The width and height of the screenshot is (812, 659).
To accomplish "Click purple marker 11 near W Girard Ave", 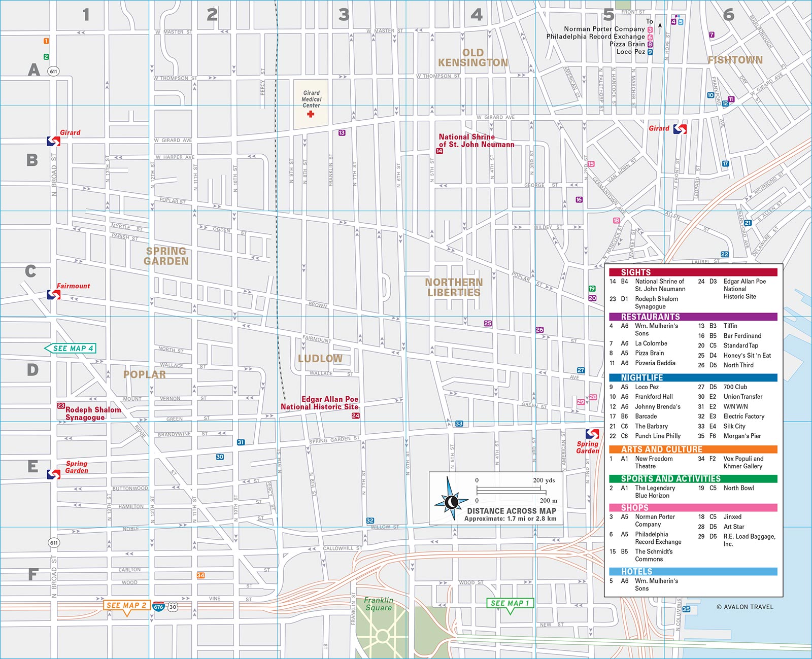I will (731, 99).
